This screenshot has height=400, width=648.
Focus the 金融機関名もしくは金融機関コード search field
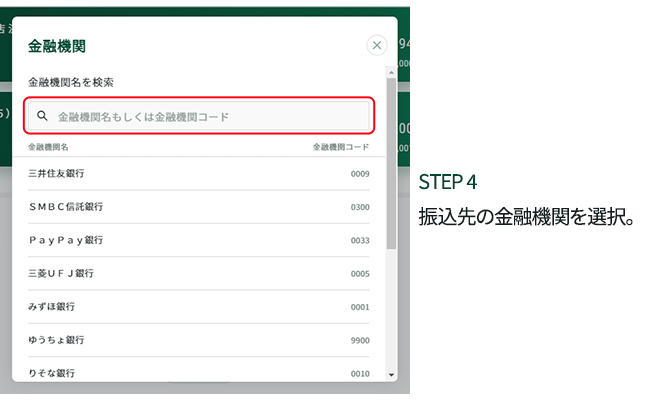coord(199,116)
